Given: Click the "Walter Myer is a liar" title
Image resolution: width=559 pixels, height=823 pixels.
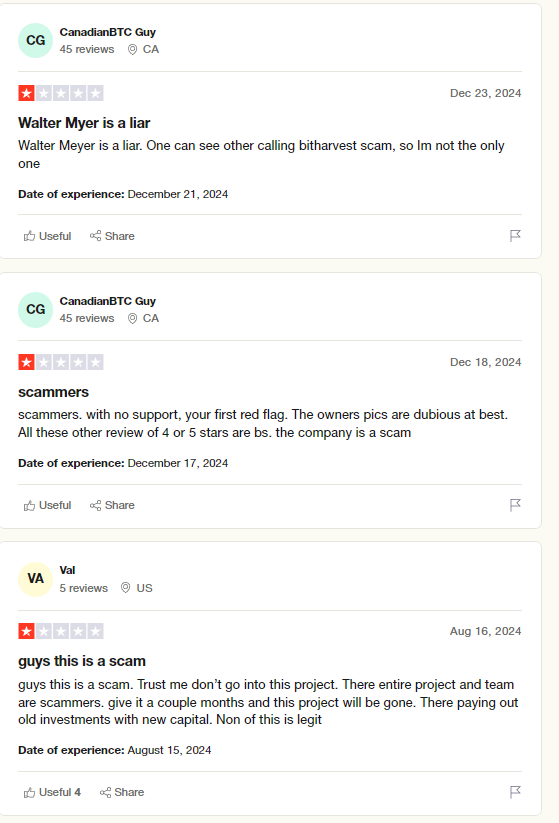Looking at the screenshot, I should (84, 123).
